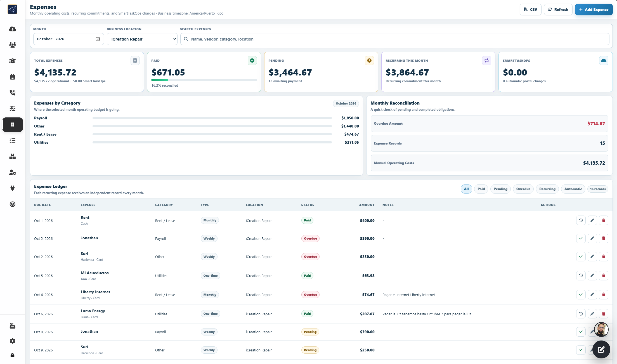Click the lock icon in sidebar

[13, 355]
